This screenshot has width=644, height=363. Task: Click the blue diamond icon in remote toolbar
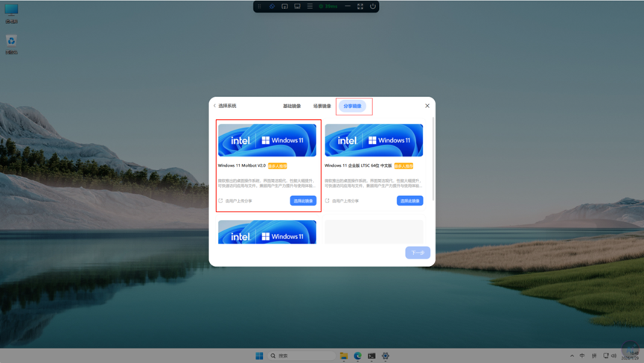point(272,6)
